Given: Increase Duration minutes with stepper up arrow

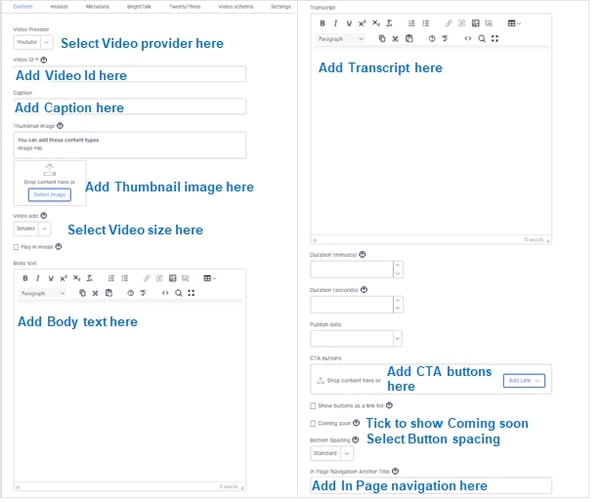Looking at the screenshot, I should (x=398, y=265).
